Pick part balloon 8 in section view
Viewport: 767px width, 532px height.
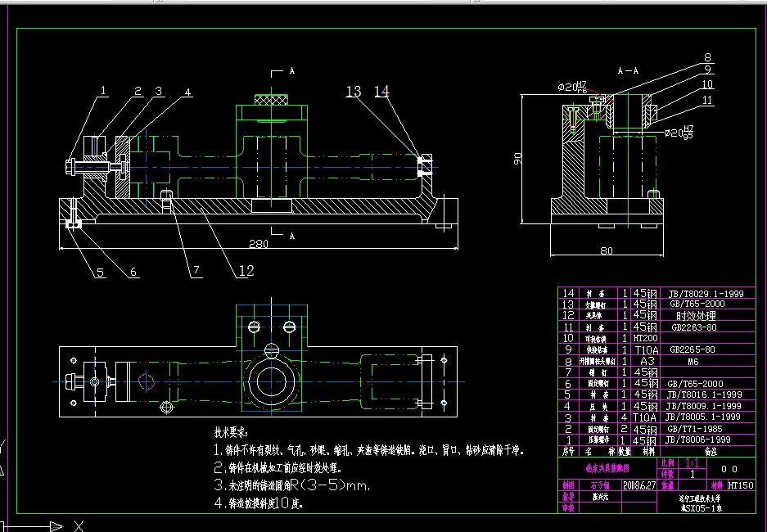(707, 57)
